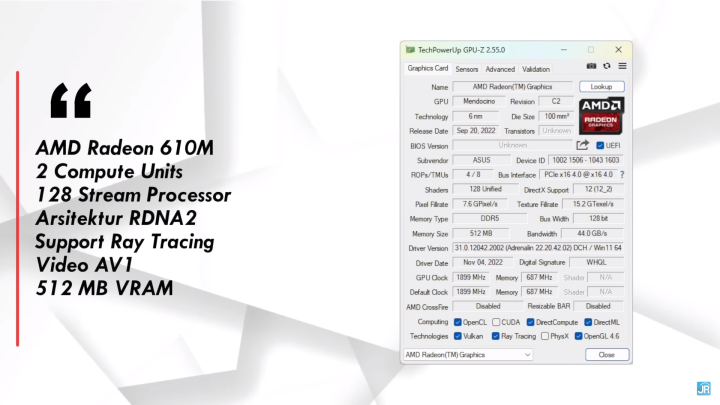
Task: Click the GPU Name field
Action: click(512, 87)
